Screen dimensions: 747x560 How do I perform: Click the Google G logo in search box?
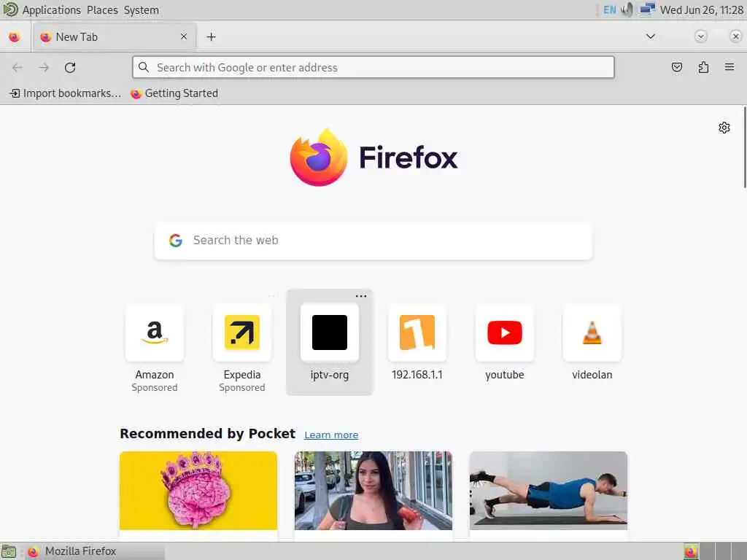pyautogui.click(x=176, y=241)
